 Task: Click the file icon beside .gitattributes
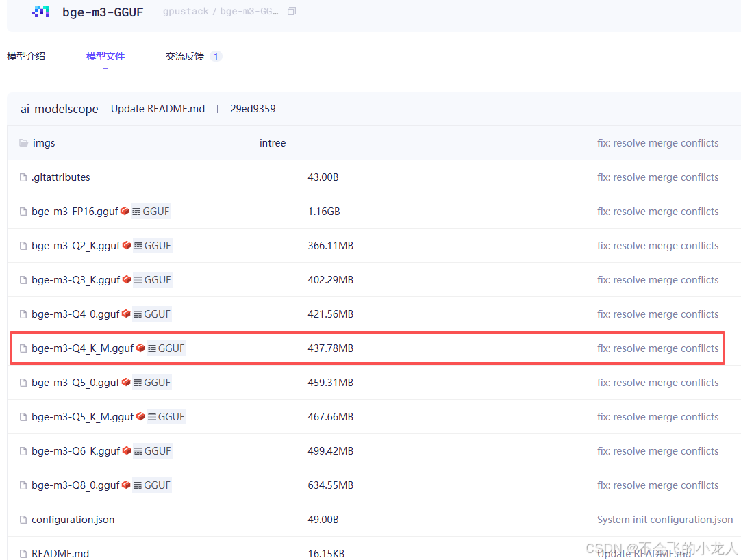click(23, 177)
